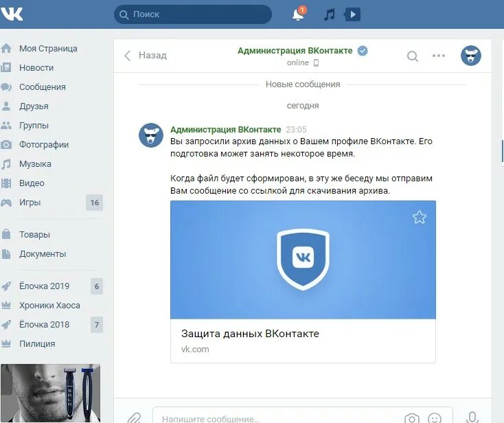This screenshot has width=504, height=423.
Task: Click the person icon beside Друзья
Action: coord(6,106)
